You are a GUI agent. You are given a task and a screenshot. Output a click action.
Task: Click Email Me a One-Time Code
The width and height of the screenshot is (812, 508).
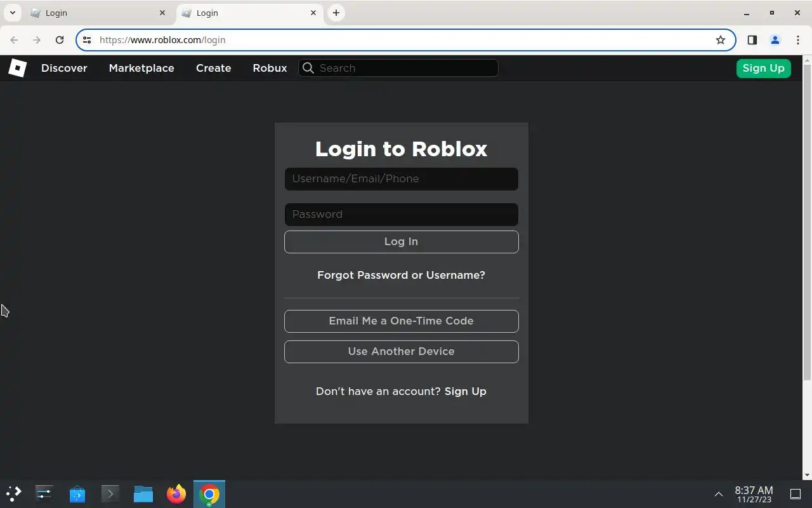coord(401,321)
